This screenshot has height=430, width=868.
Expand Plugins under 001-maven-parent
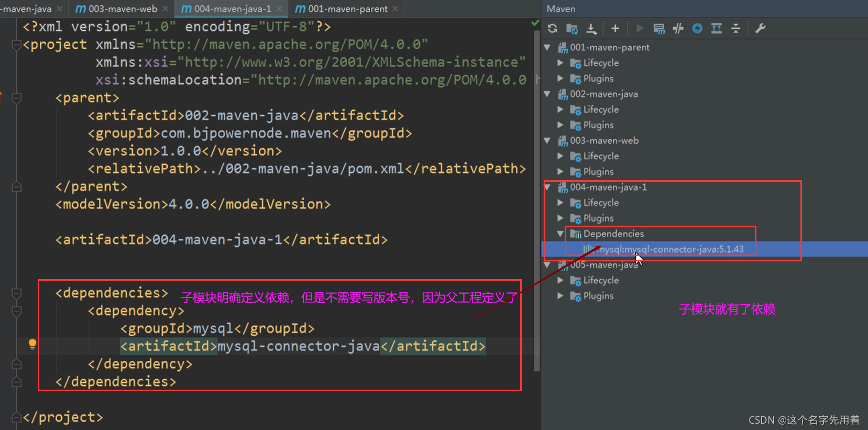(561, 79)
